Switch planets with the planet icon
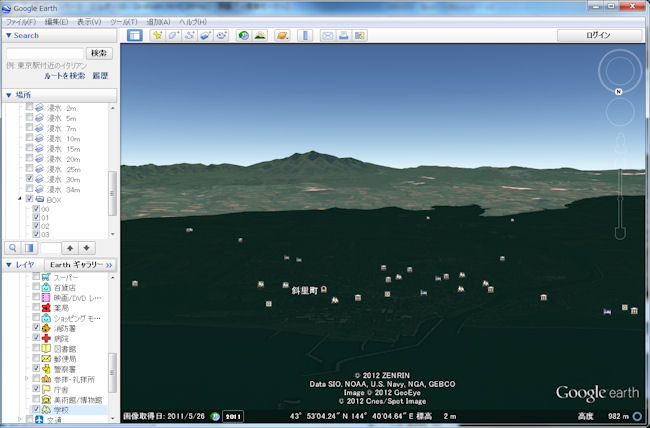 (x=282, y=35)
